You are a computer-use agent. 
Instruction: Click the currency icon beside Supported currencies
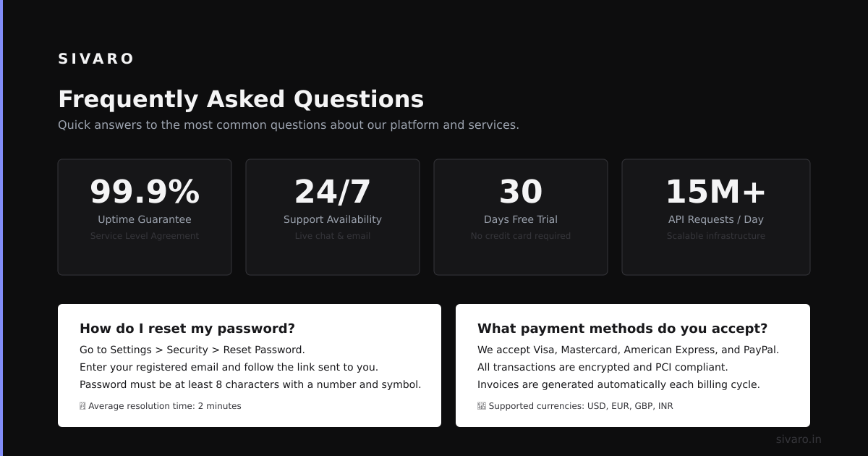click(x=482, y=406)
